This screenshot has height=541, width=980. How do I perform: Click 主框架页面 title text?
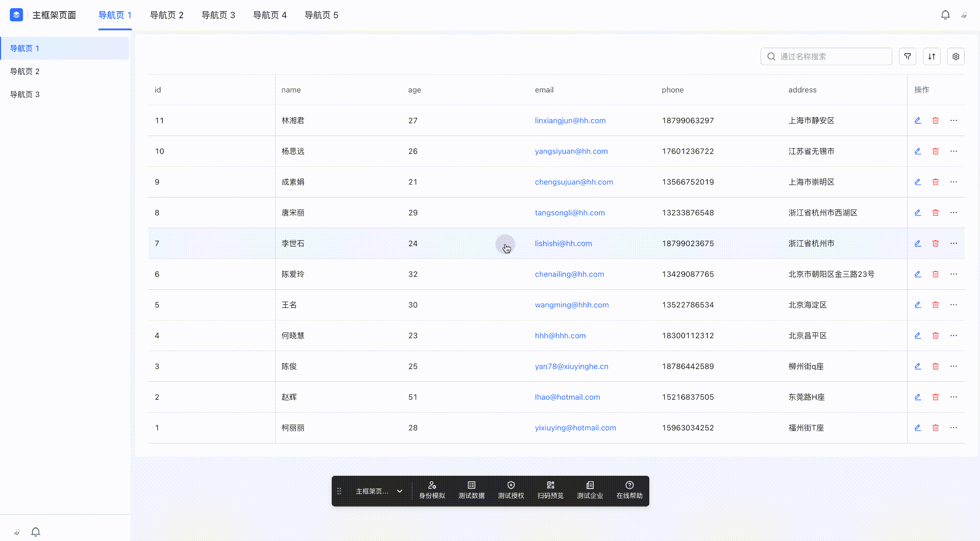point(54,15)
